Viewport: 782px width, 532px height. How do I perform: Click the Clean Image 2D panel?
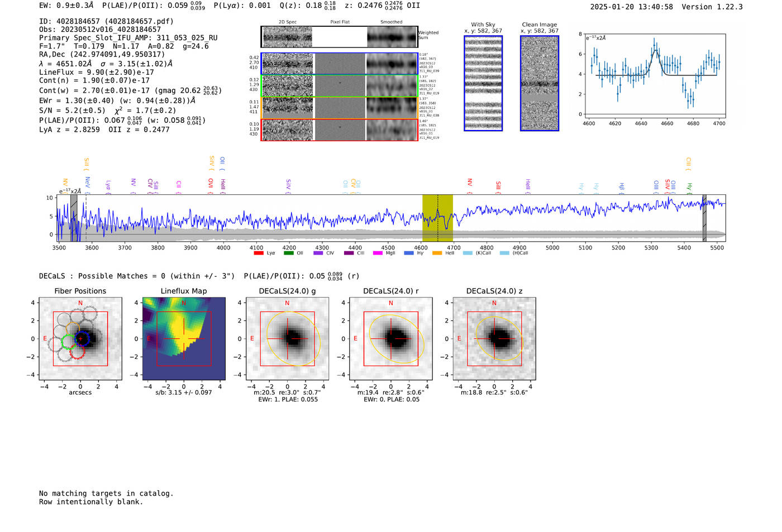pyautogui.click(x=540, y=83)
